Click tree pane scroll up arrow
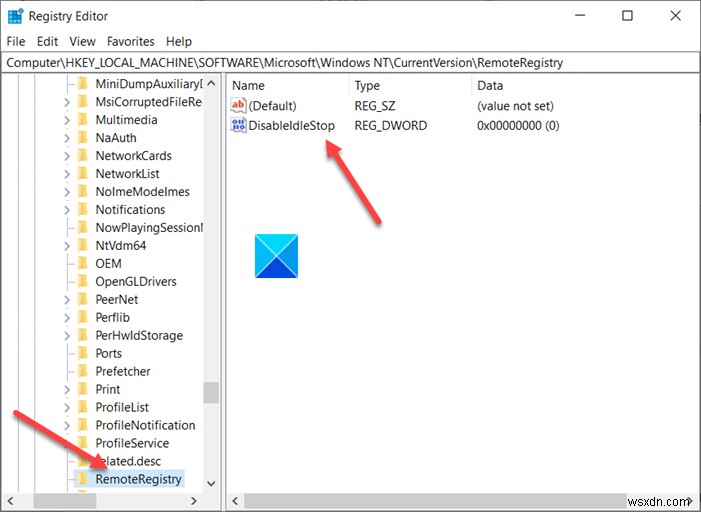This screenshot has height=512, width=701. pyautogui.click(x=211, y=84)
